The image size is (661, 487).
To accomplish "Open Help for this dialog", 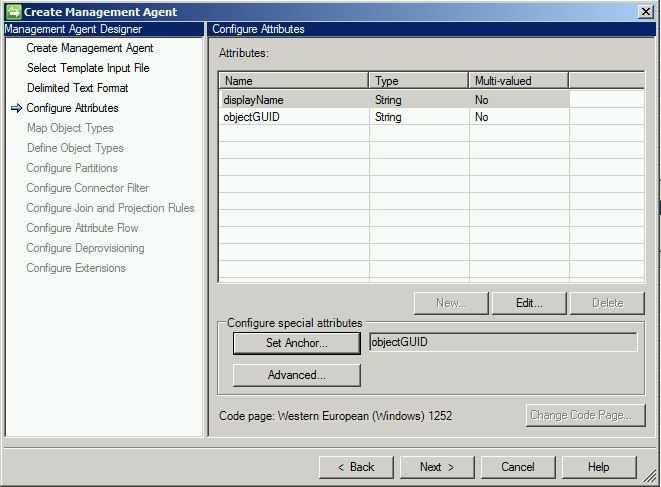I will coord(599,467).
